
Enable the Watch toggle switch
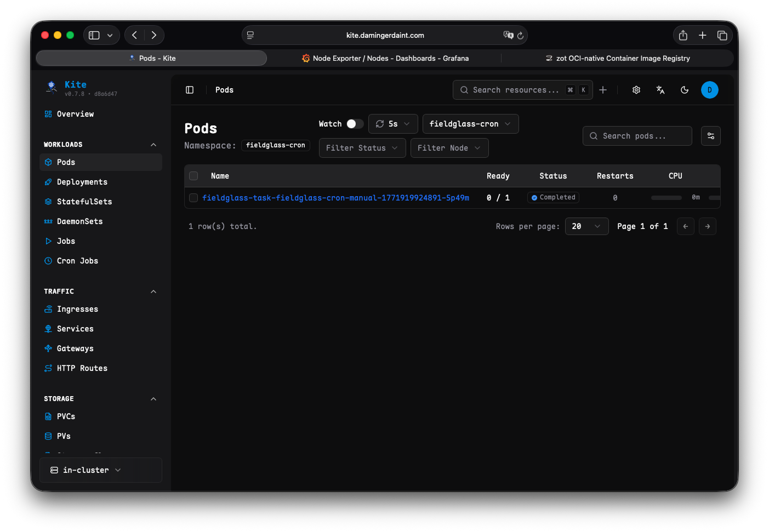click(355, 124)
